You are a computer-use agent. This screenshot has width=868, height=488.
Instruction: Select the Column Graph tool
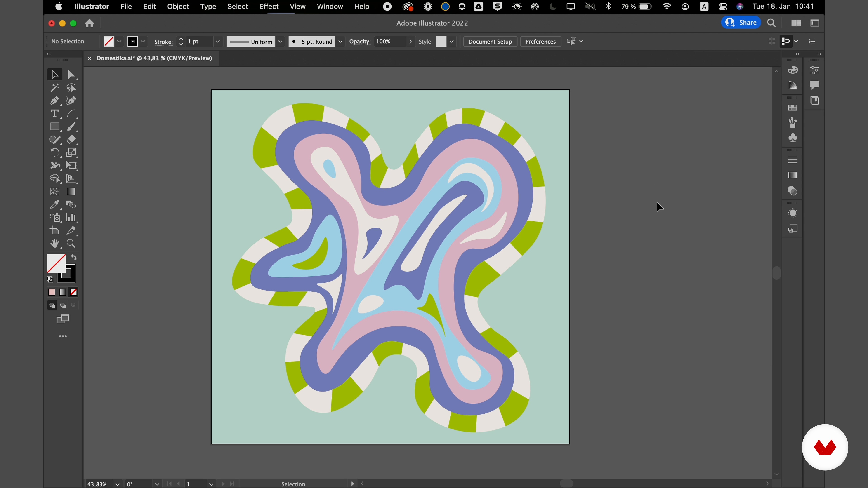click(71, 218)
